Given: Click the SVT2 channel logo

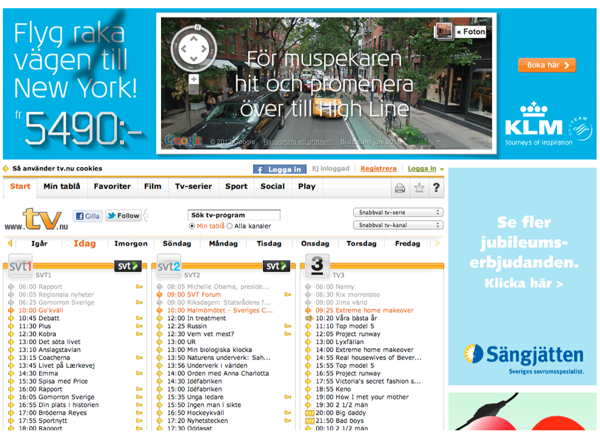Looking at the screenshot, I should (x=169, y=266).
